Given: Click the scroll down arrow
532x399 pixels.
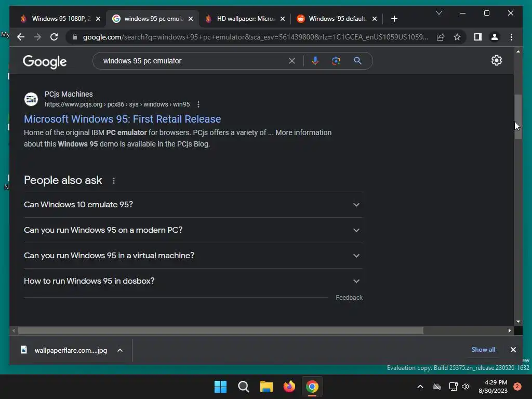Looking at the screenshot, I should pos(518,321).
